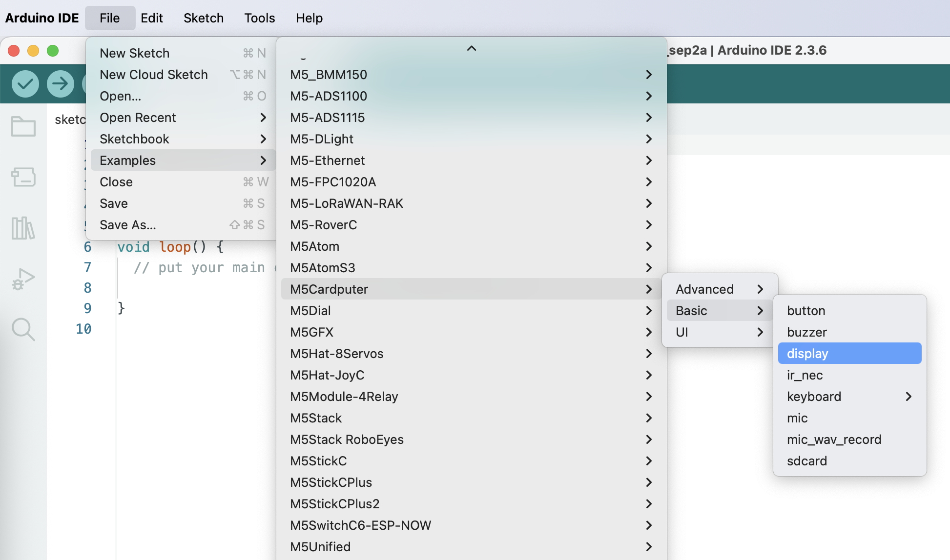Expand the Basic submenu

720,311
